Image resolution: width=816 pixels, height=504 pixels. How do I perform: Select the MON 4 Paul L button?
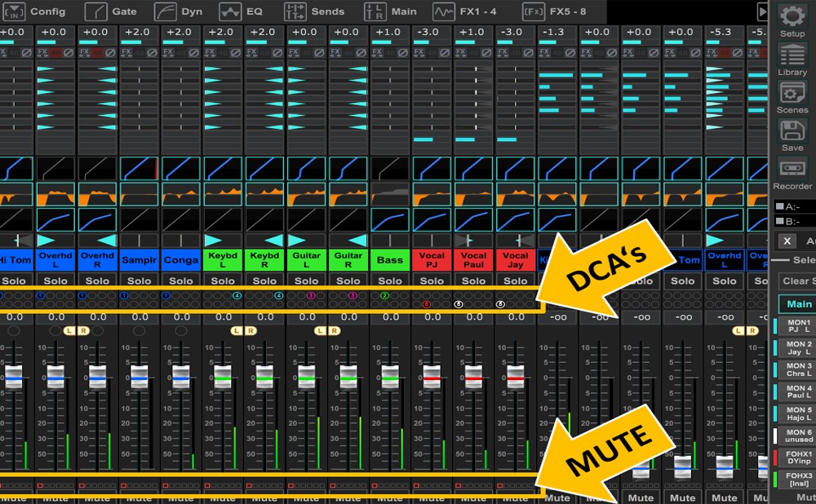coord(797,392)
